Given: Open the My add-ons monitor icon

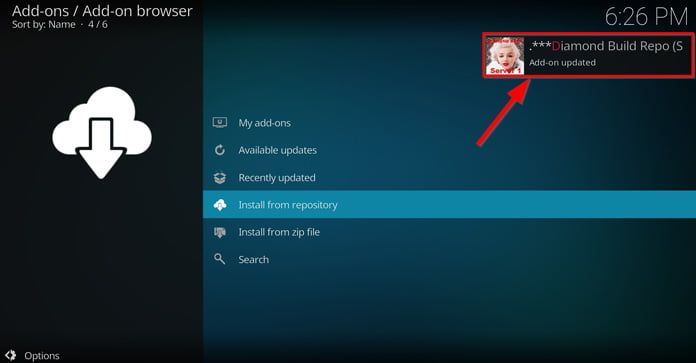Looking at the screenshot, I should [x=220, y=122].
